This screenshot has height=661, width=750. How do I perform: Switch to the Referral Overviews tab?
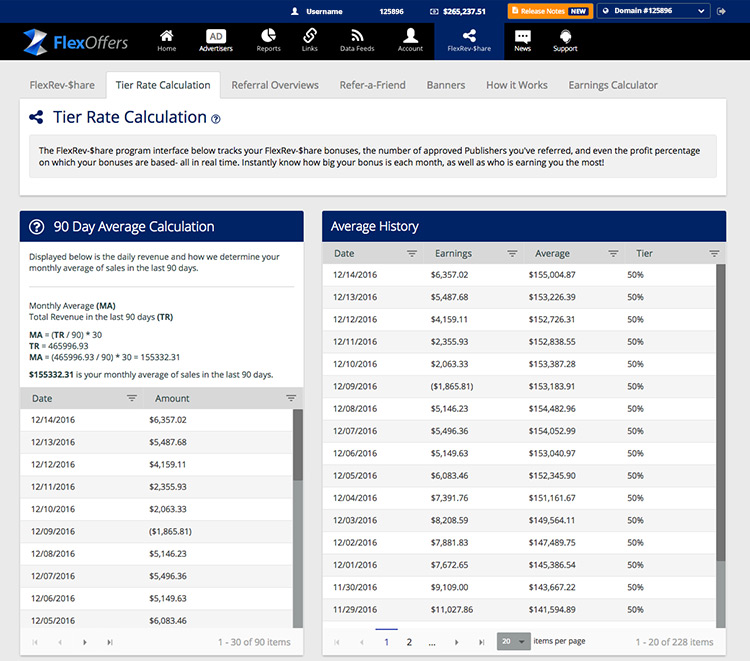(275, 85)
